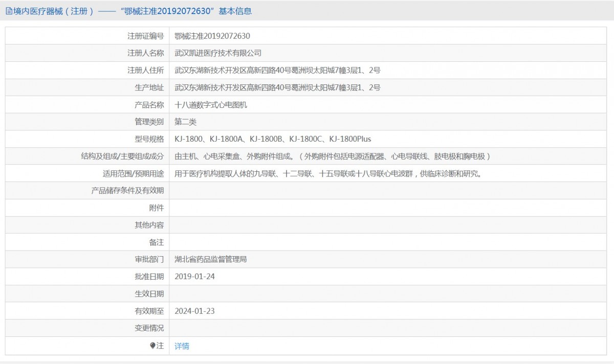Click the 管理类别 label
Screen dimensions: 614x364
tap(149, 122)
